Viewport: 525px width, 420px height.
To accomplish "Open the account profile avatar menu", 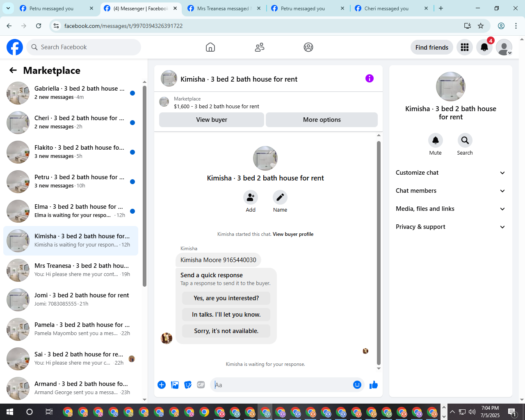I will pyautogui.click(x=504, y=47).
